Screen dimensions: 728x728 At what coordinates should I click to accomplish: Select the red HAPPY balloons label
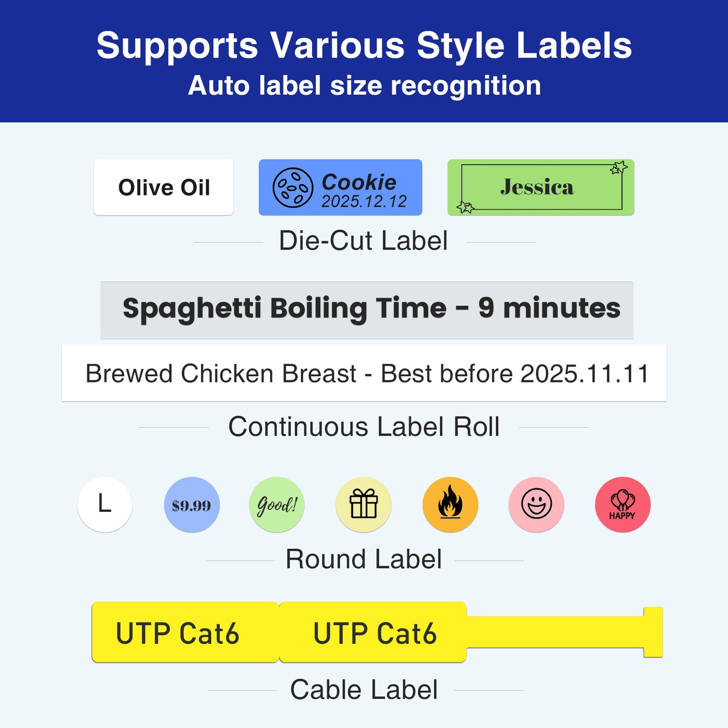pos(623,504)
